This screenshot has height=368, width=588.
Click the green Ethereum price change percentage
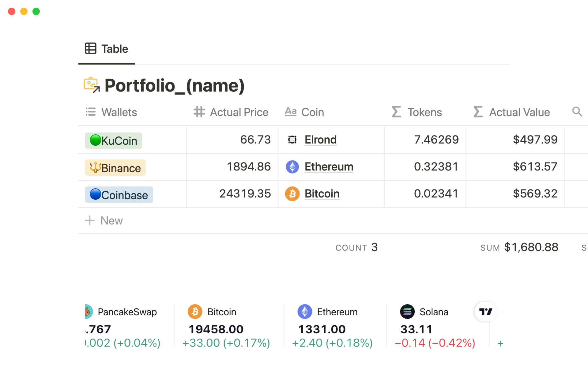pos(332,343)
